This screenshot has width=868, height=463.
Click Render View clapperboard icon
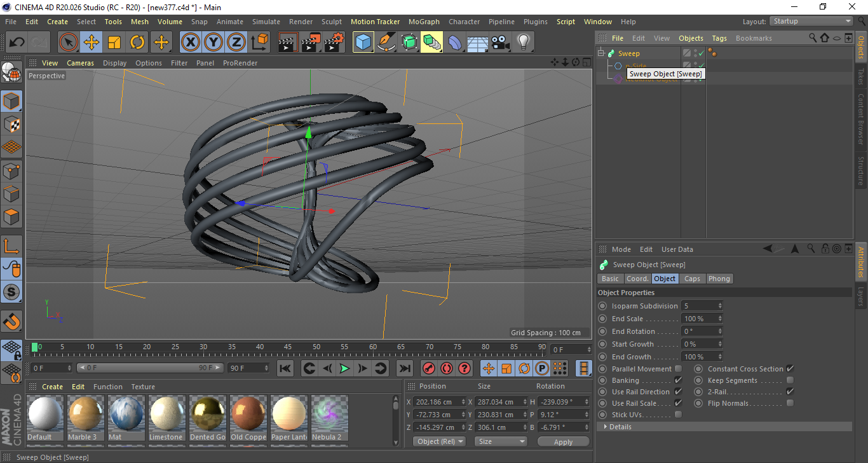point(288,43)
